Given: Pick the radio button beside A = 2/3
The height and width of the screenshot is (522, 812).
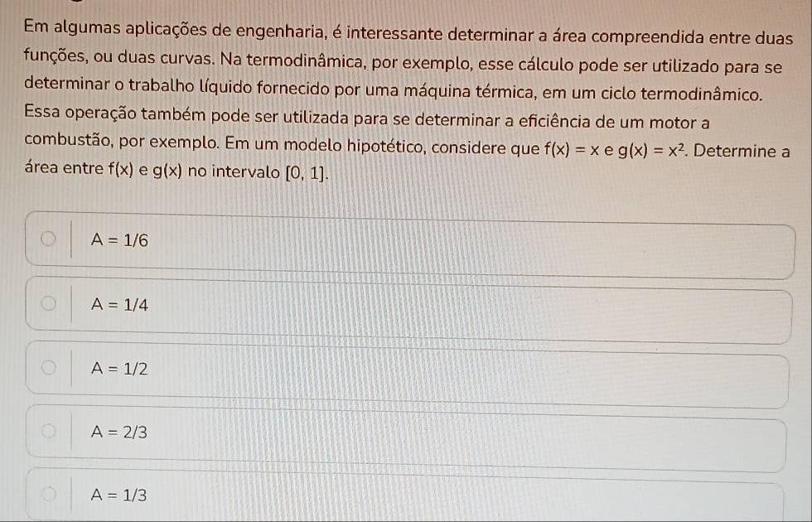Looking at the screenshot, I should (50, 431).
